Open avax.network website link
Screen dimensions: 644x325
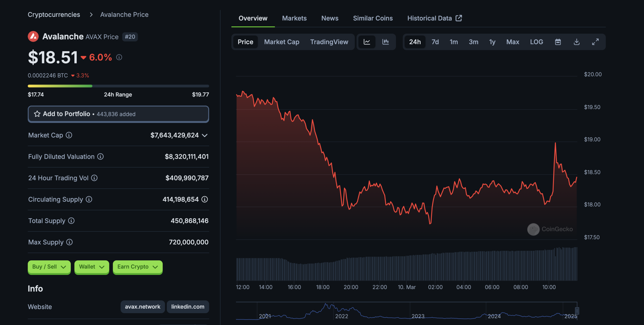pyautogui.click(x=143, y=307)
